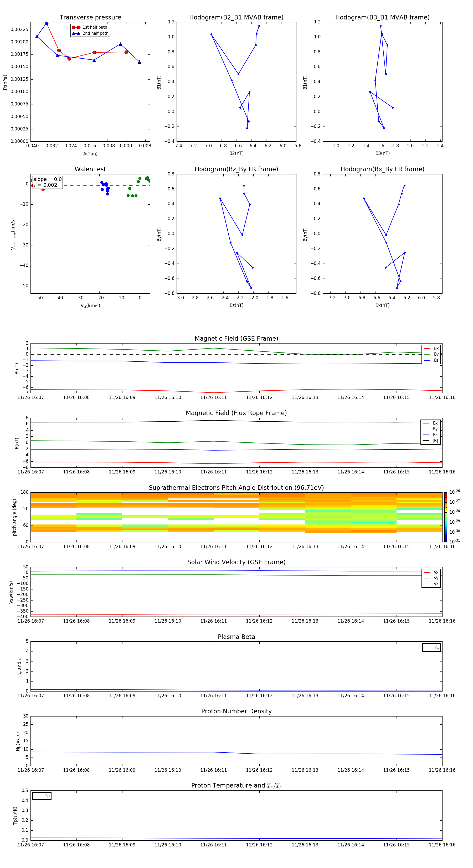Click the 'Bz(nT)' x-axis label
Image resolution: width=473 pixels, height=868 pixels.
coord(236,305)
